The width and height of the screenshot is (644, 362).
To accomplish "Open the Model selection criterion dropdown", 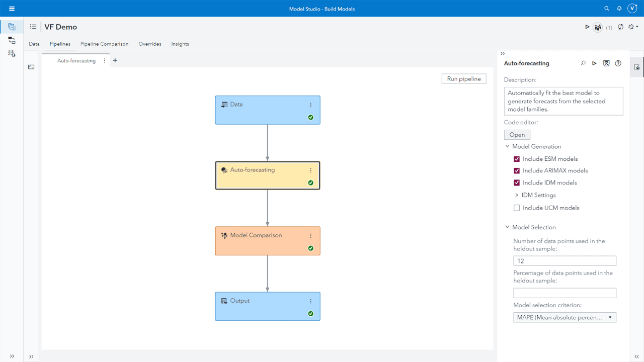I will coord(565,317).
